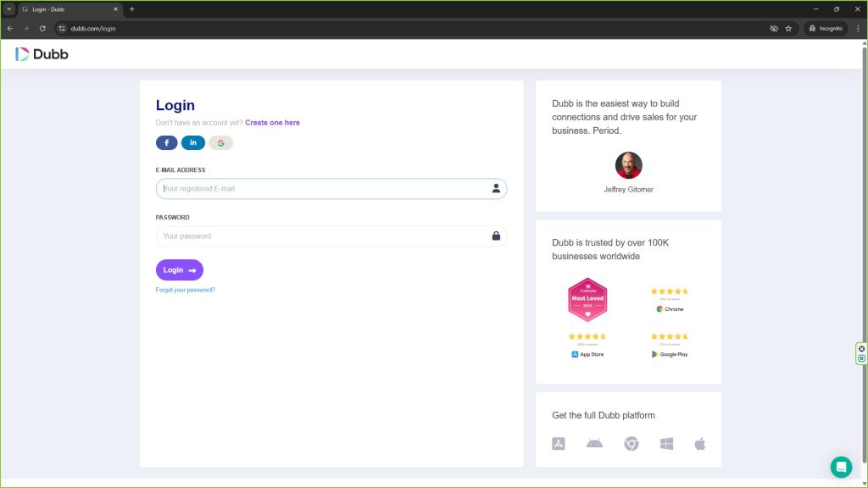The width and height of the screenshot is (868, 488).
Task: Open the App Store rating badge
Action: tap(587, 346)
